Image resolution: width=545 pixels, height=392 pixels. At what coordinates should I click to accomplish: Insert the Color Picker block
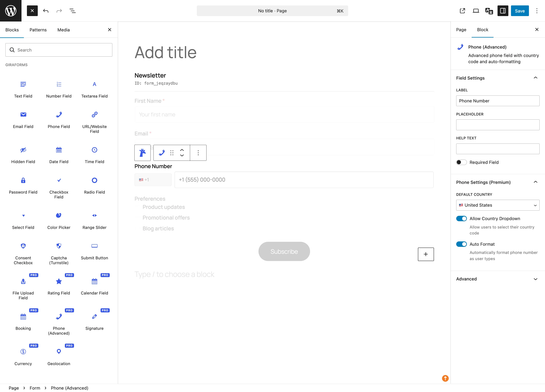coord(59,215)
